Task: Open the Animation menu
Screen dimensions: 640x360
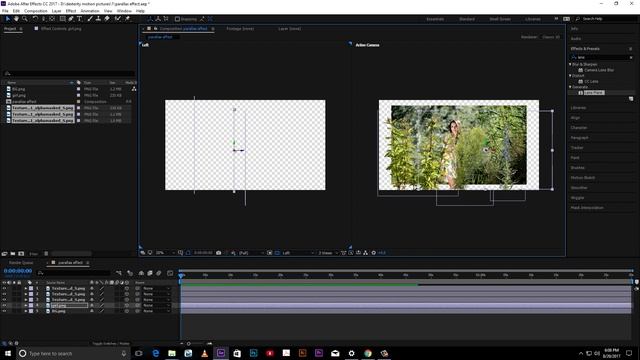Action: 90,11
